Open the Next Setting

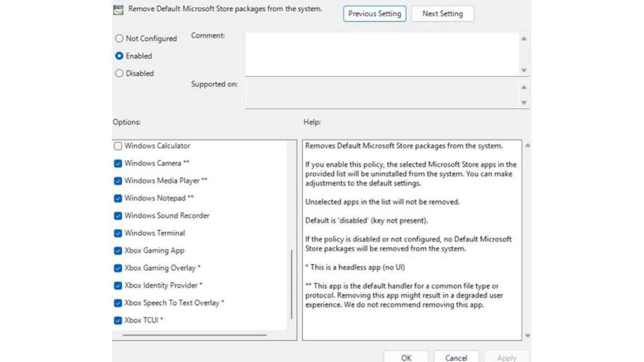tap(442, 13)
